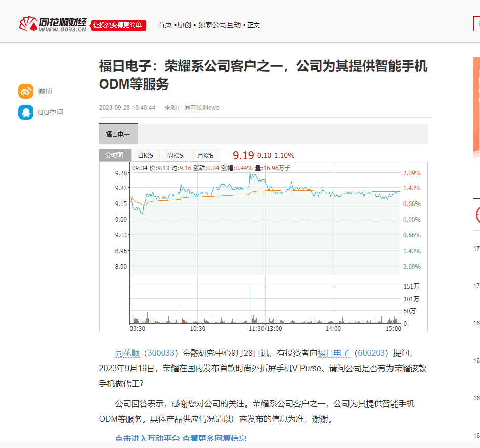Click the 09:34 data readout line
Viewport: 480px width, 448px height.
[x=211, y=168]
